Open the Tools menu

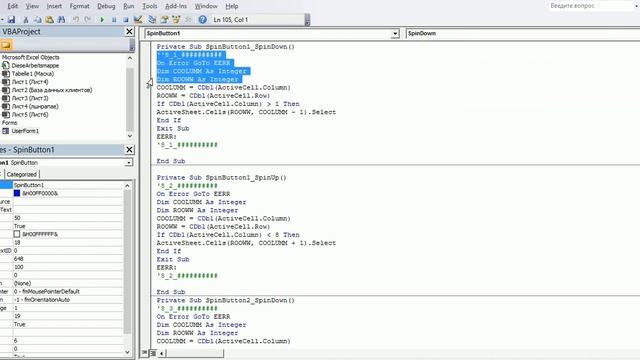(x=150, y=6)
